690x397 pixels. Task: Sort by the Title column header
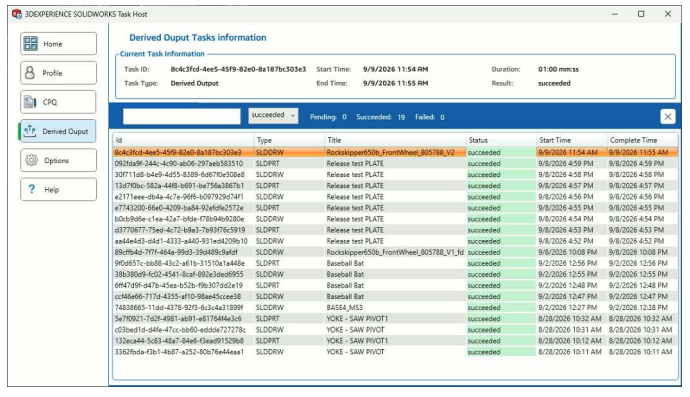pos(395,140)
